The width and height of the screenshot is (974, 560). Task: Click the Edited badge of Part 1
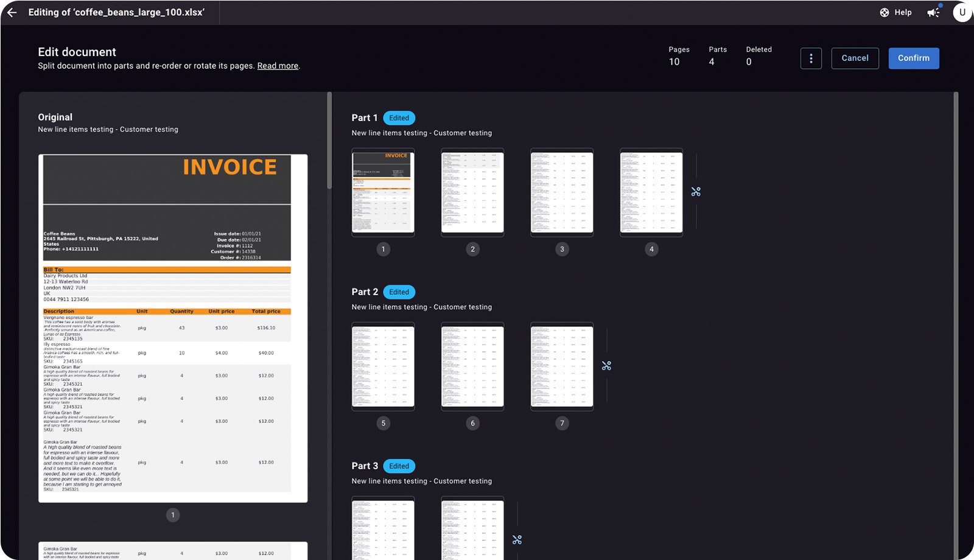tap(399, 118)
